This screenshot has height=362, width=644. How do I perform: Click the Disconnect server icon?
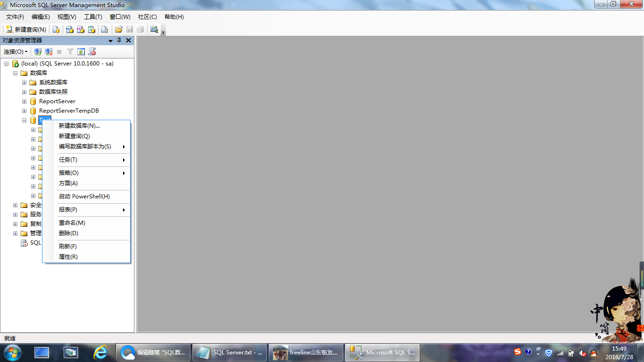pos(49,51)
